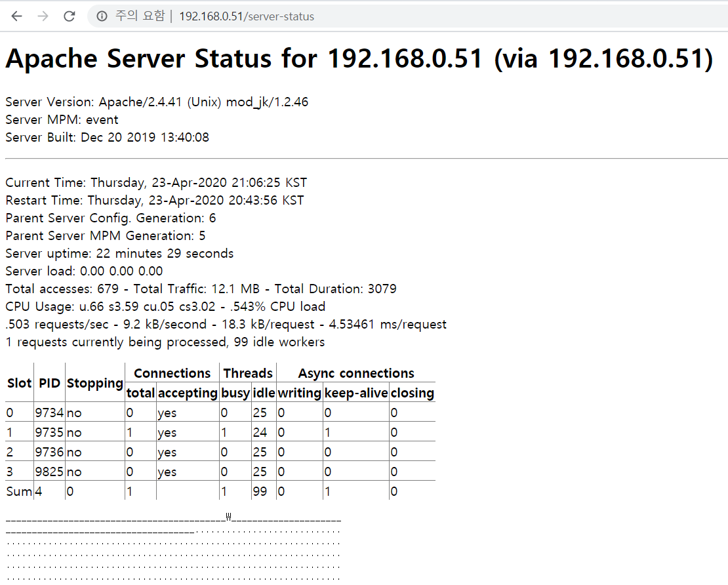Viewport: 728px width, 585px height.
Task: Select PID 9736 cell
Action: pos(49,453)
